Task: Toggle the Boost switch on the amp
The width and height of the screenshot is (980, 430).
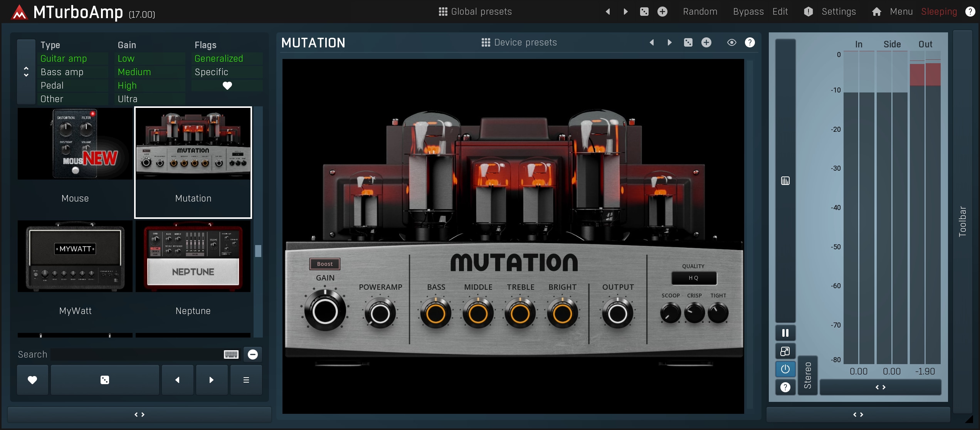Action: (x=324, y=264)
